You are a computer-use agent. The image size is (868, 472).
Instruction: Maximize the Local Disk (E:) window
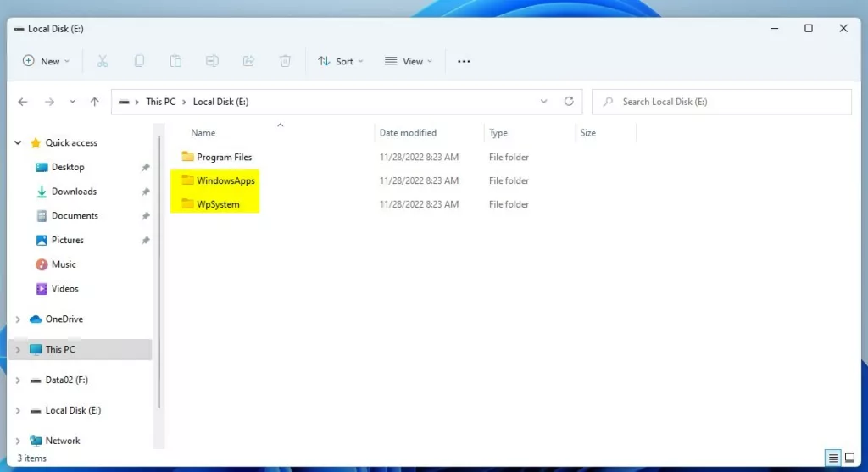click(808, 28)
